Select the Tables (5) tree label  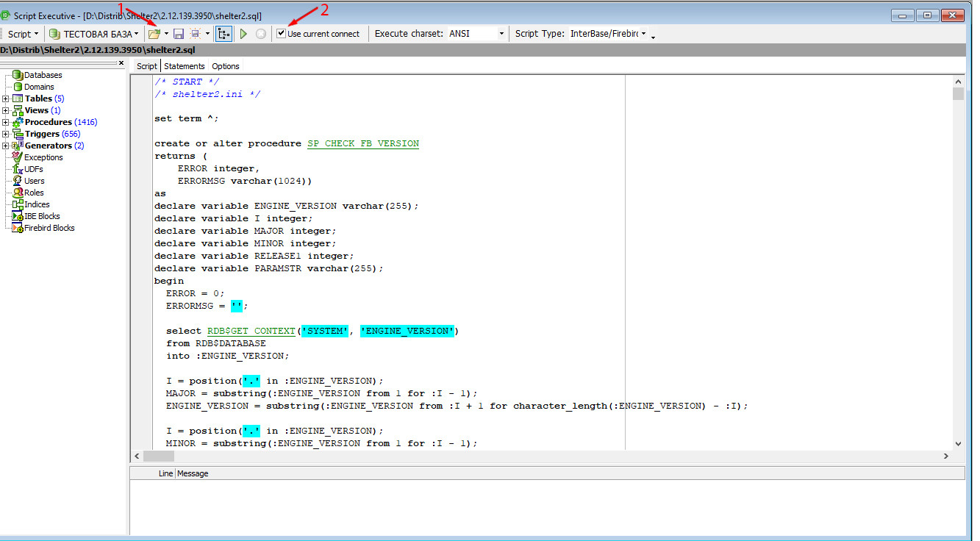45,98
